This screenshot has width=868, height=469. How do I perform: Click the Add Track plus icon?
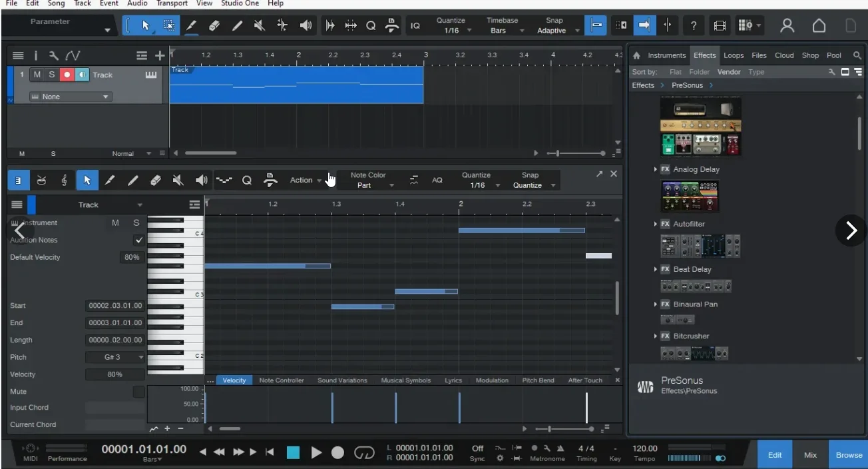click(160, 56)
